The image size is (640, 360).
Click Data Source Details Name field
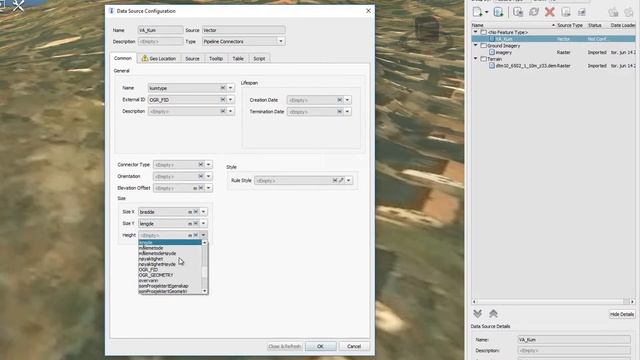(574, 340)
